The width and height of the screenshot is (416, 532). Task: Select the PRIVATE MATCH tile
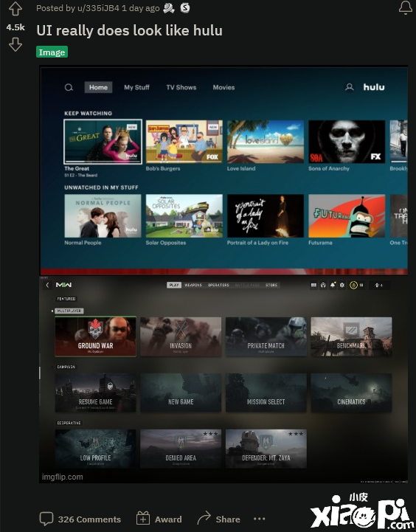(x=266, y=336)
